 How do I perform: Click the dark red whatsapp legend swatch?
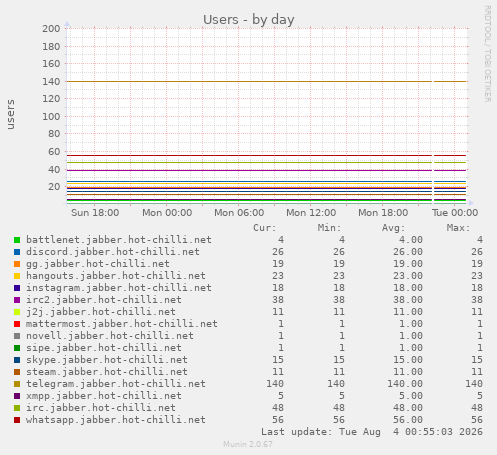click(17, 420)
